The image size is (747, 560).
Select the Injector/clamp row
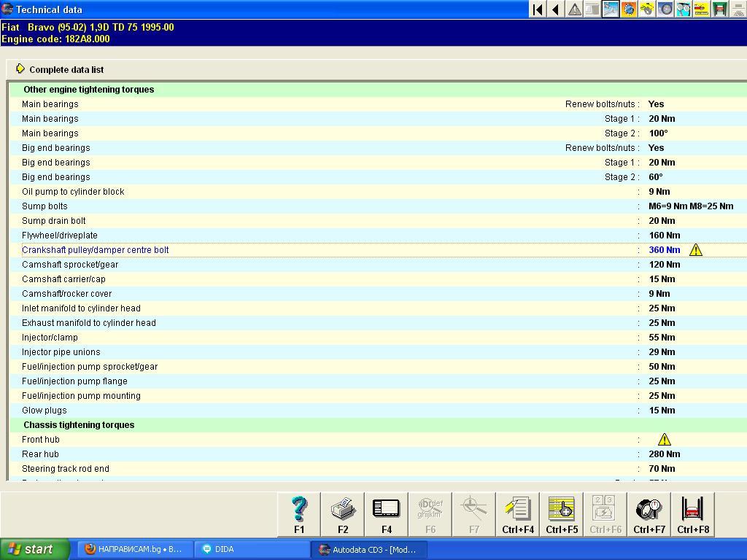pyautogui.click(x=379, y=338)
